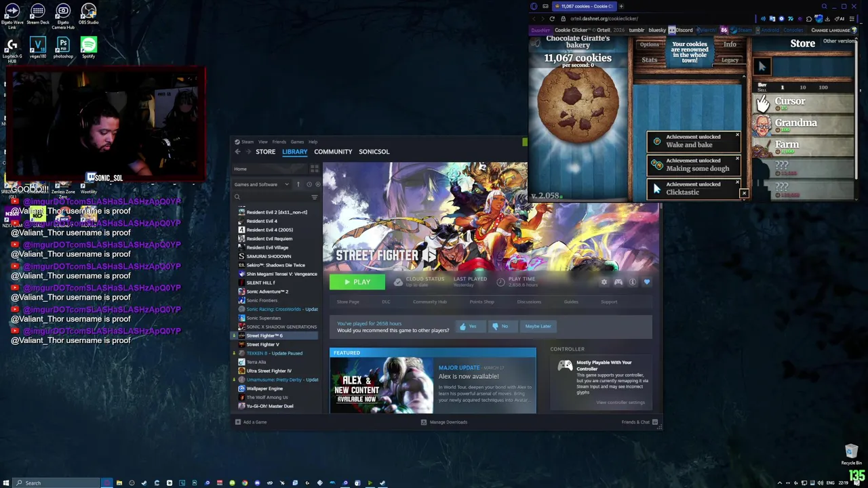The width and height of the screenshot is (868, 488).
Task: Open Friends & Chat in Steam
Action: (x=639, y=422)
